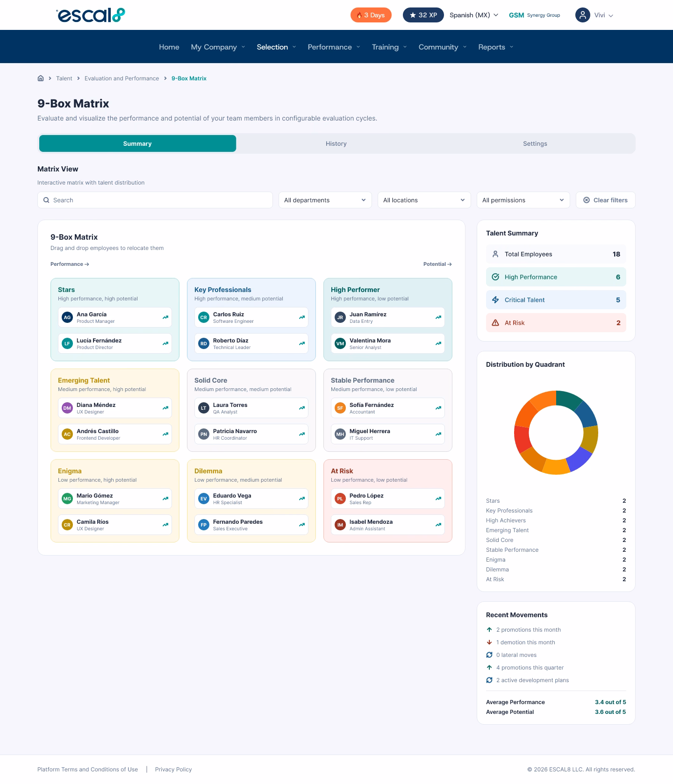
Task: Click the home breadcrumb icon
Action: click(41, 78)
